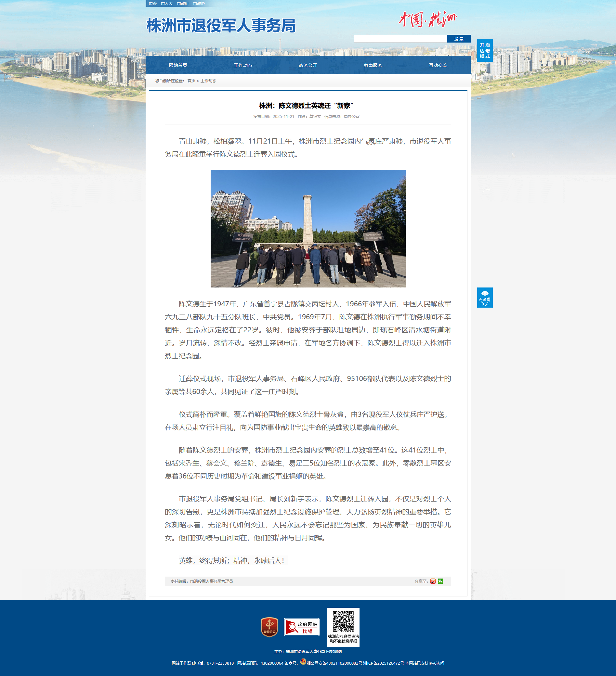The width and height of the screenshot is (616, 676).
Task: Click the search text input box
Action: point(400,39)
